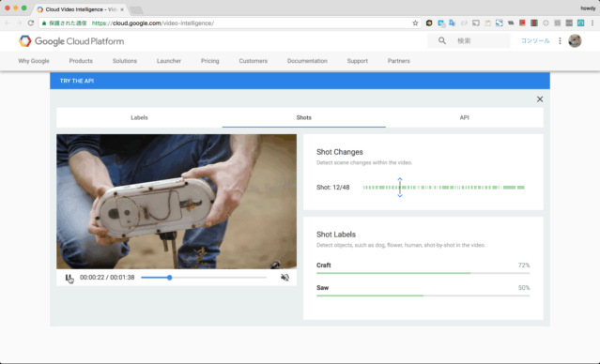Bookmark the page with the star icon
This screenshot has height=364, width=600.
415,23
